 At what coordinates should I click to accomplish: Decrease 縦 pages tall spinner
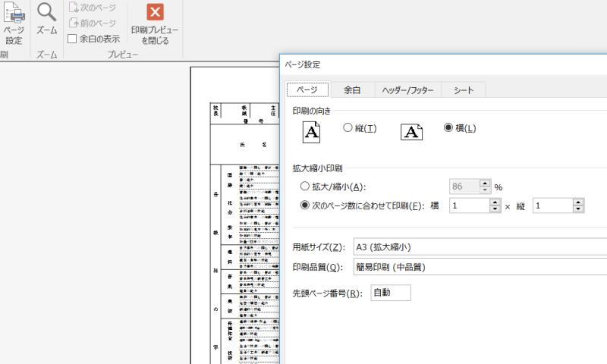click(578, 209)
